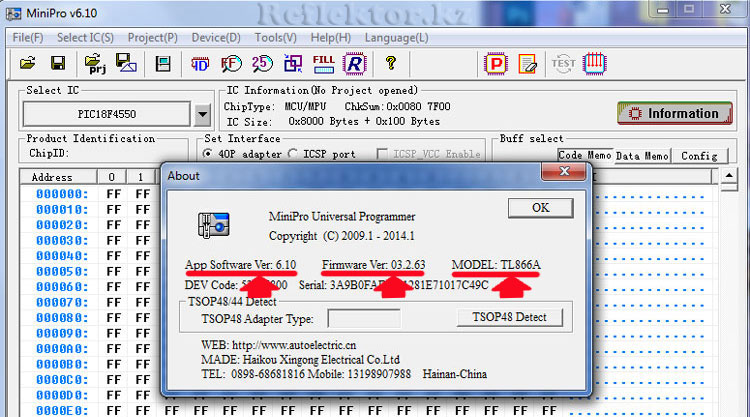Close the About dialog with X

(x=564, y=171)
